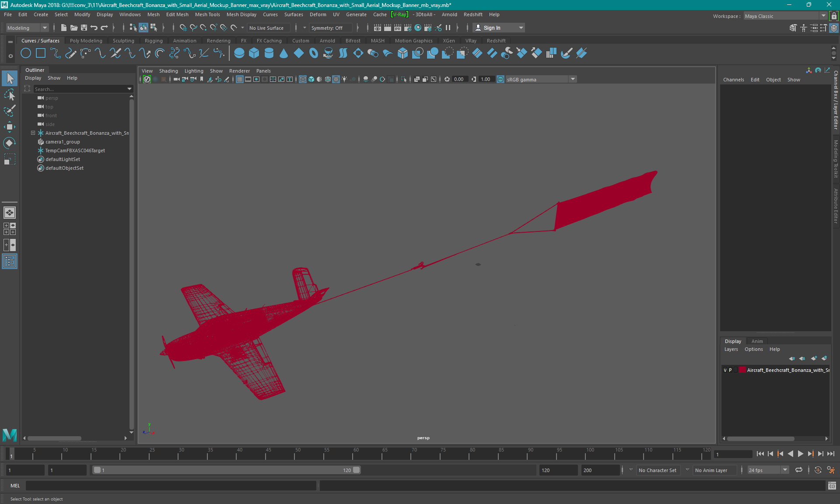Create a NURBS plane from shelf
The image size is (840, 504).
(299, 53)
